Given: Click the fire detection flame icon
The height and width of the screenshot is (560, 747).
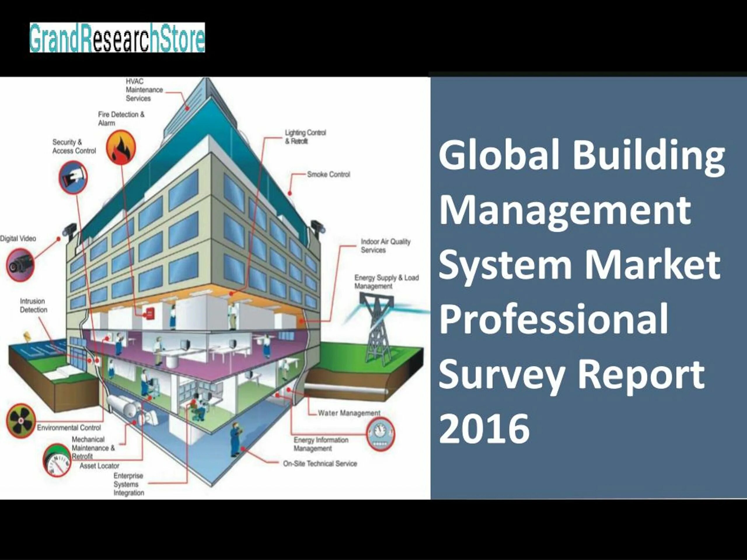Looking at the screenshot, I should click(x=121, y=148).
